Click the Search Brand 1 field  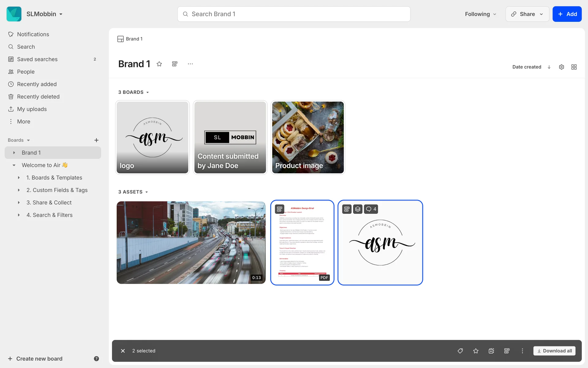point(294,14)
